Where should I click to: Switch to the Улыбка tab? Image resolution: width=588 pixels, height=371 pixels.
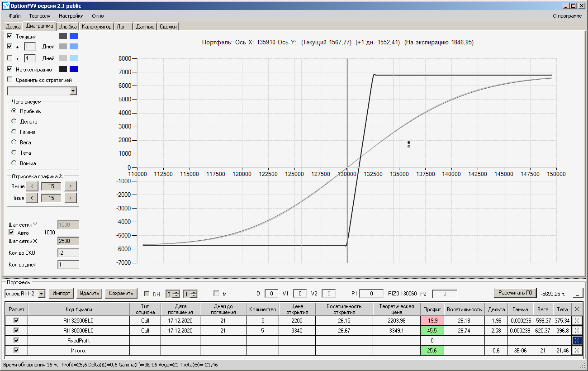point(68,27)
